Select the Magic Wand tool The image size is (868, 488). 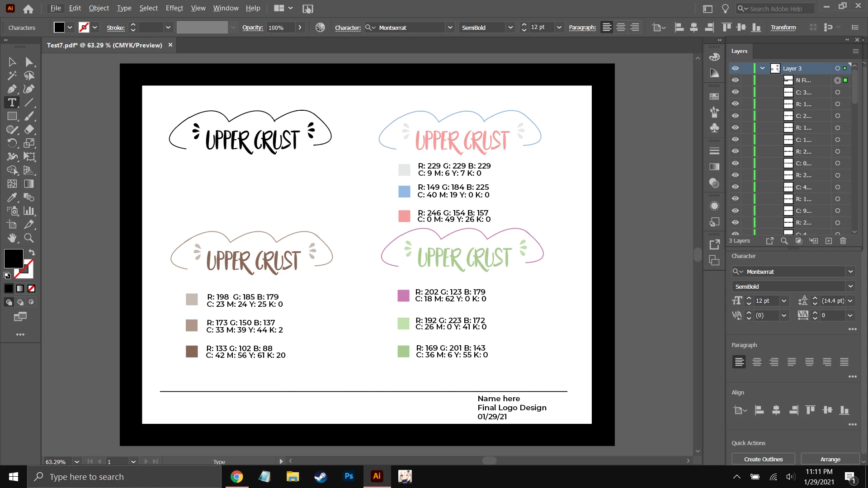pyautogui.click(x=12, y=75)
